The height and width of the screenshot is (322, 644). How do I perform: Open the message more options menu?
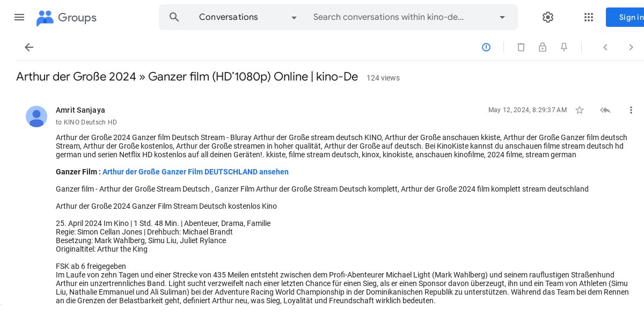[631, 110]
